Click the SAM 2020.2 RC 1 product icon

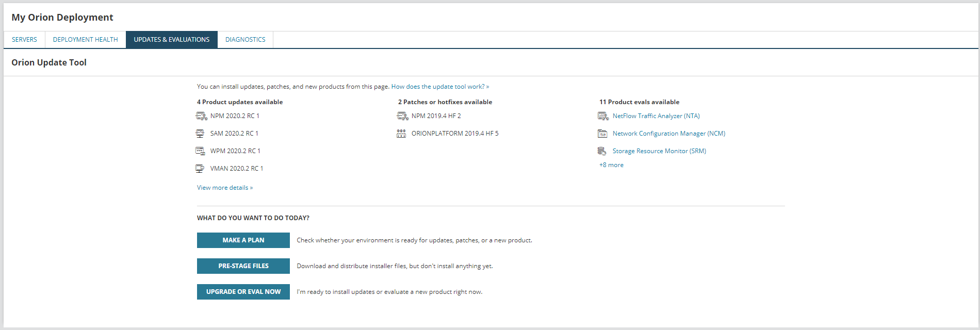[x=200, y=134]
